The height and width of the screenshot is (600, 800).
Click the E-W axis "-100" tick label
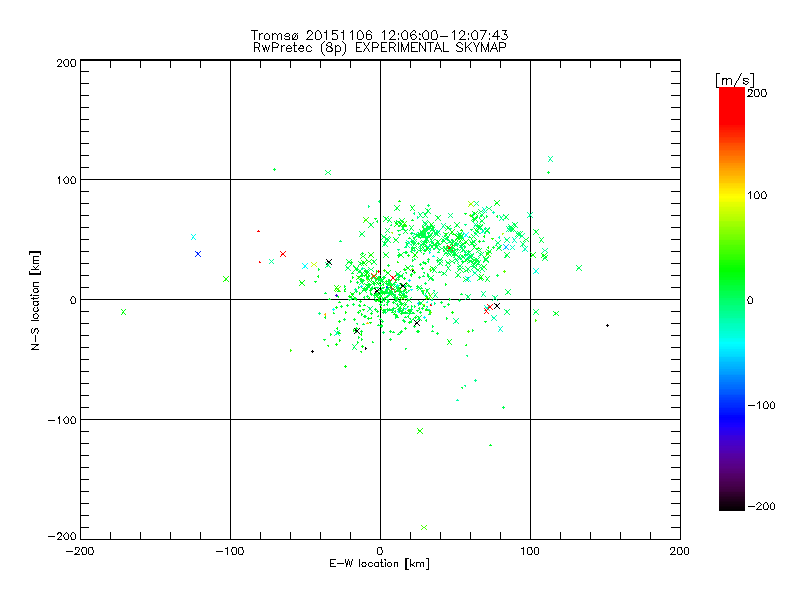click(230, 552)
